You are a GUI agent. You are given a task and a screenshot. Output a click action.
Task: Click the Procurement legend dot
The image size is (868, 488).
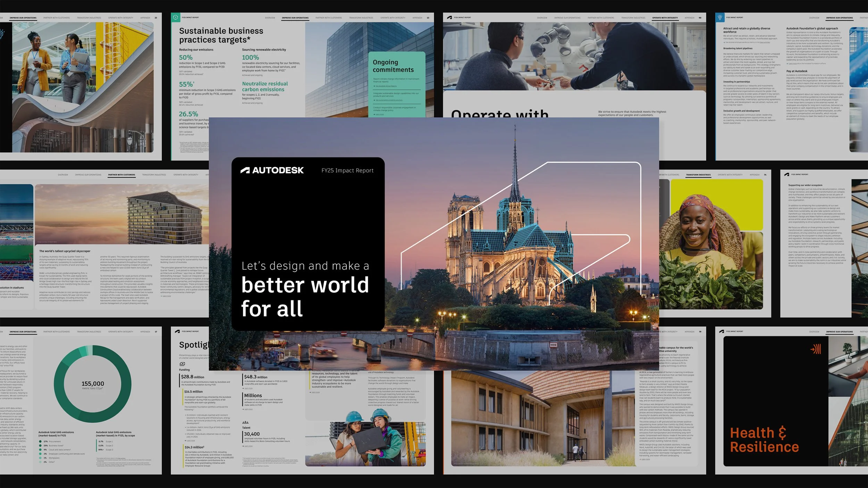(40, 441)
